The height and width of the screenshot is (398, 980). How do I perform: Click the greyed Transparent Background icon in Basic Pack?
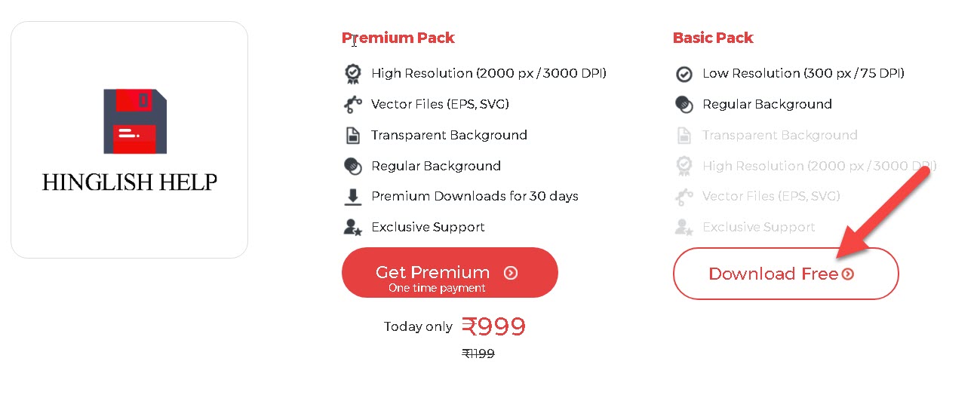click(684, 136)
